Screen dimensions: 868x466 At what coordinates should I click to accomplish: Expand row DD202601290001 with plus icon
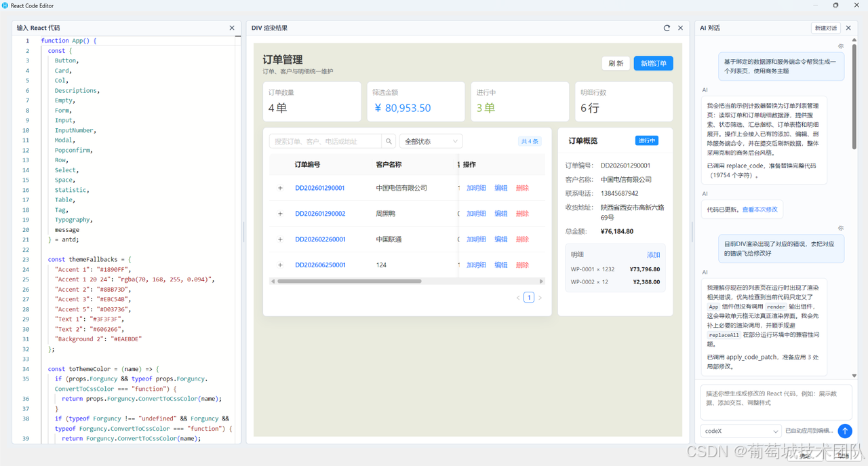[280, 188]
